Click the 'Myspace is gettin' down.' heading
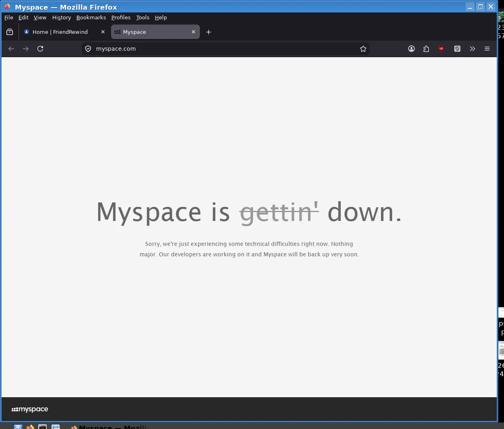Image resolution: width=504 pixels, height=429 pixels. click(249, 212)
